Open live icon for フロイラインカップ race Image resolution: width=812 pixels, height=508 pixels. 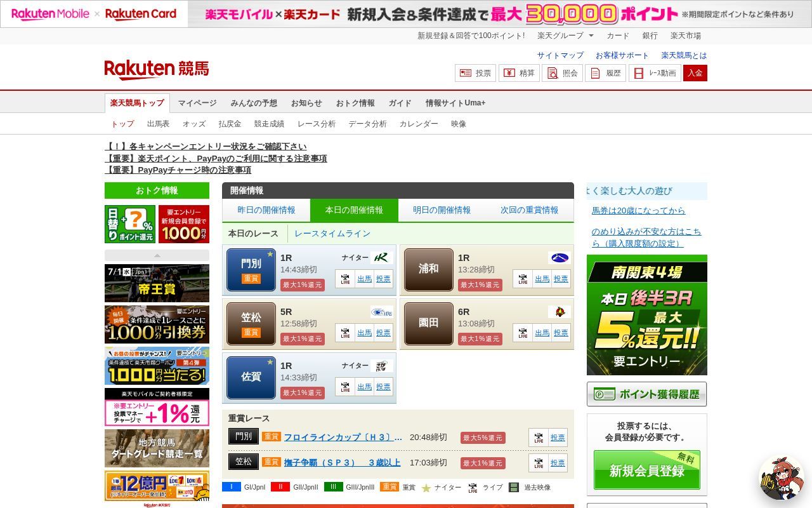tap(539, 438)
